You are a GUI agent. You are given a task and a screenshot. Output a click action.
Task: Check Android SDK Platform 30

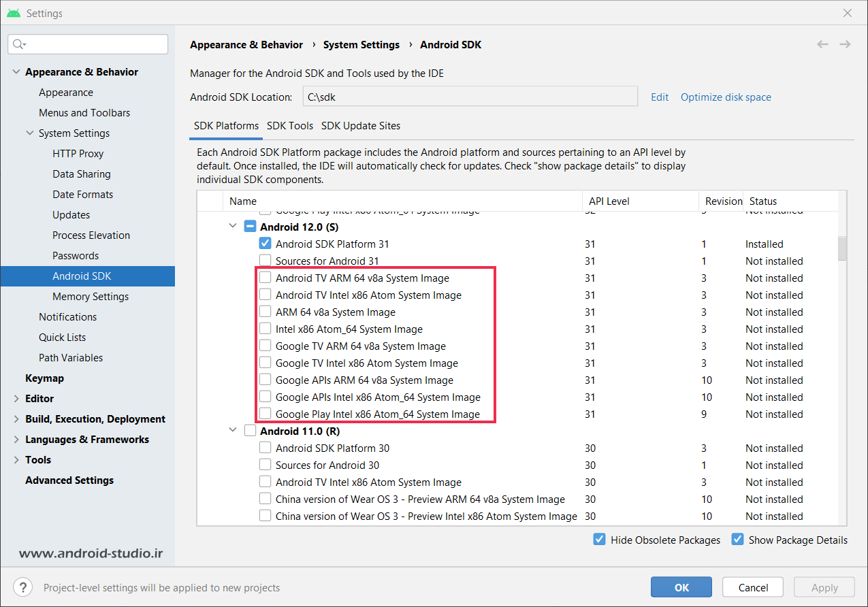point(265,448)
